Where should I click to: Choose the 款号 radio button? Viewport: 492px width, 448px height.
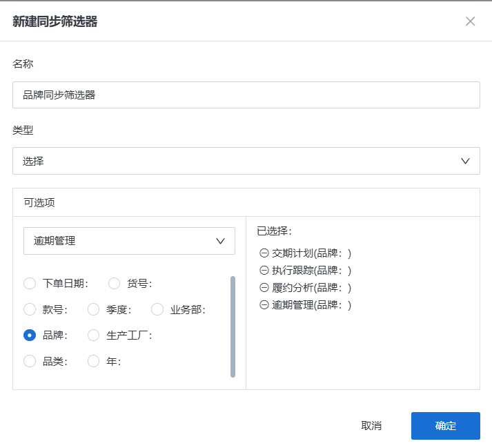[x=30, y=309]
